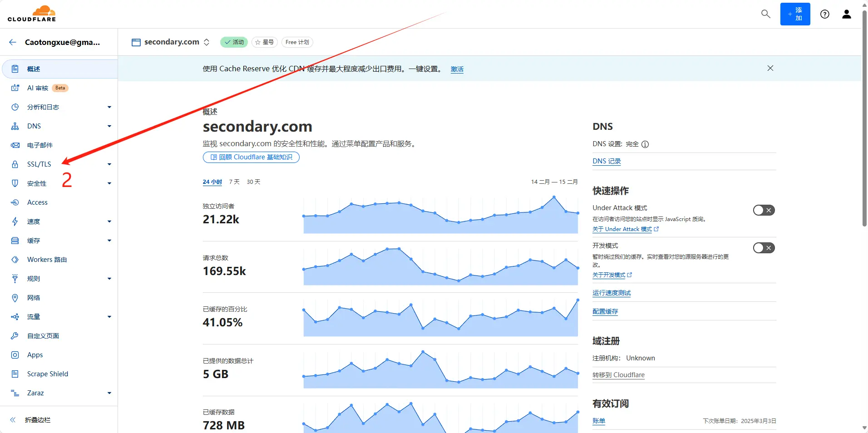The height and width of the screenshot is (433, 868).
Task: Click the 分析和日志 chart icon
Action: [15, 107]
